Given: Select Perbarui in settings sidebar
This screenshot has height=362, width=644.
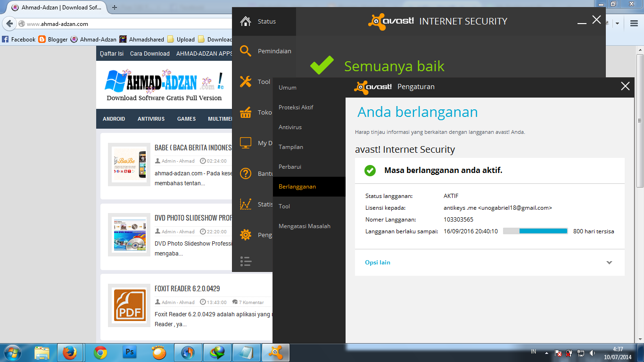Looking at the screenshot, I should (x=309, y=167).
